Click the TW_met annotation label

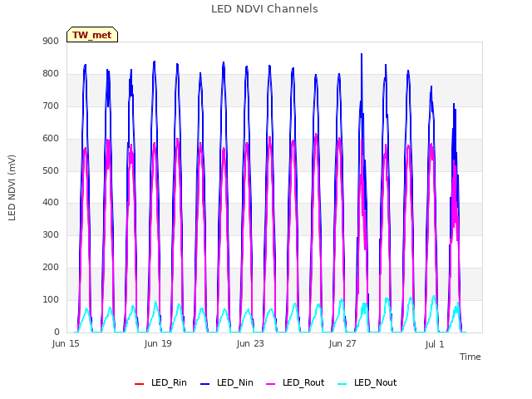(x=92, y=35)
